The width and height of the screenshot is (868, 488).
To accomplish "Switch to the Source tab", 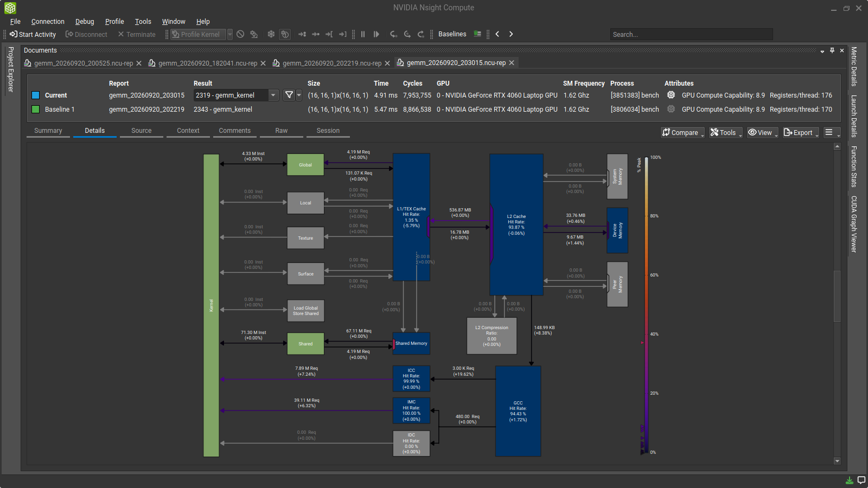I will point(142,131).
